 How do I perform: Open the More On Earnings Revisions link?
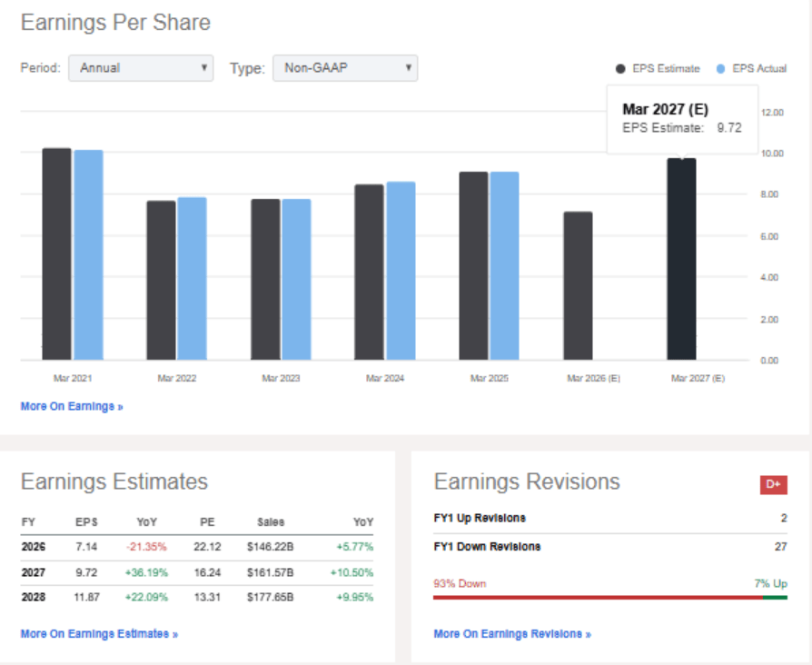(x=512, y=634)
